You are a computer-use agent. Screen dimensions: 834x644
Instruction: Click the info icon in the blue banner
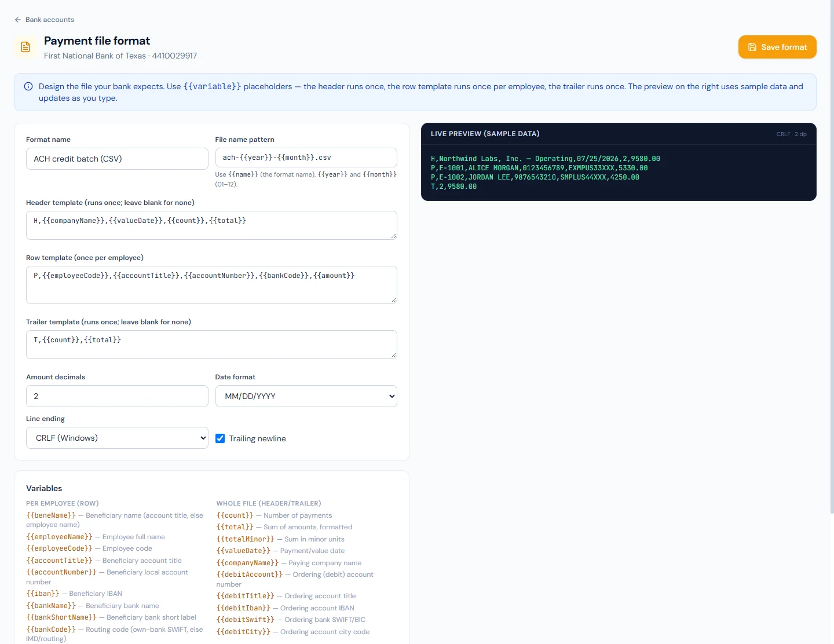(x=28, y=86)
